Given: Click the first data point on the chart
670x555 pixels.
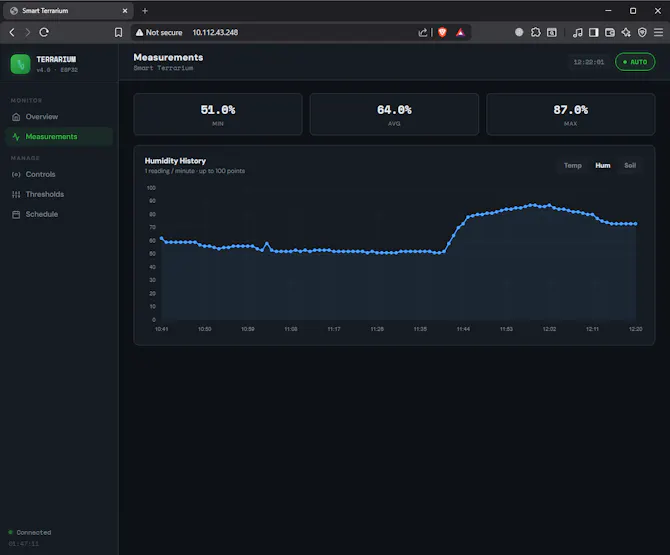Looking at the screenshot, I should pos(162,238).
